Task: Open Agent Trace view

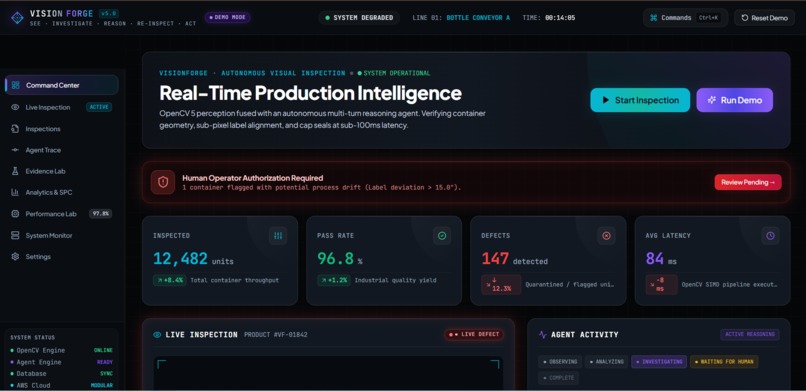Action: coord(62,150)
